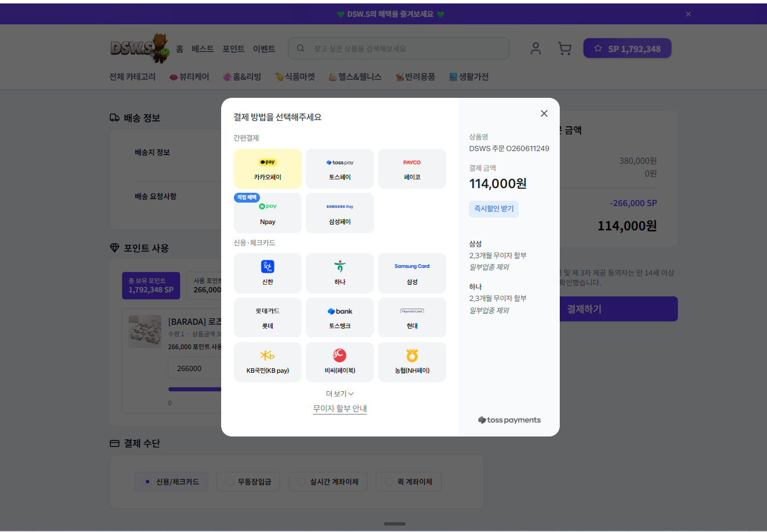Go to 홈 in navigation
The image size is (767, 532).
[180, 49]
